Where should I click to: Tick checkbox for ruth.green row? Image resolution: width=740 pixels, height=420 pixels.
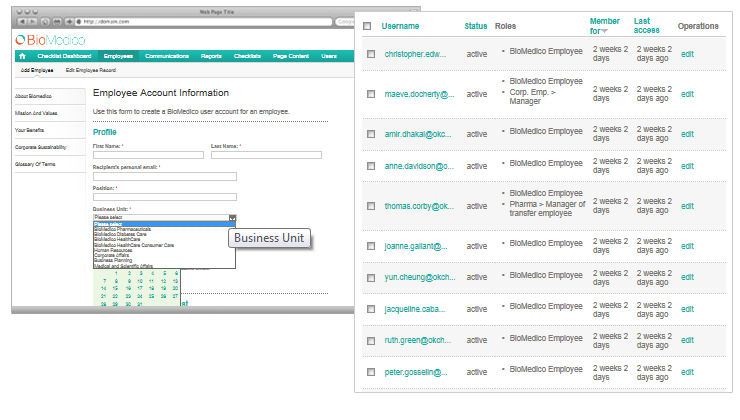tap(371, 341)
